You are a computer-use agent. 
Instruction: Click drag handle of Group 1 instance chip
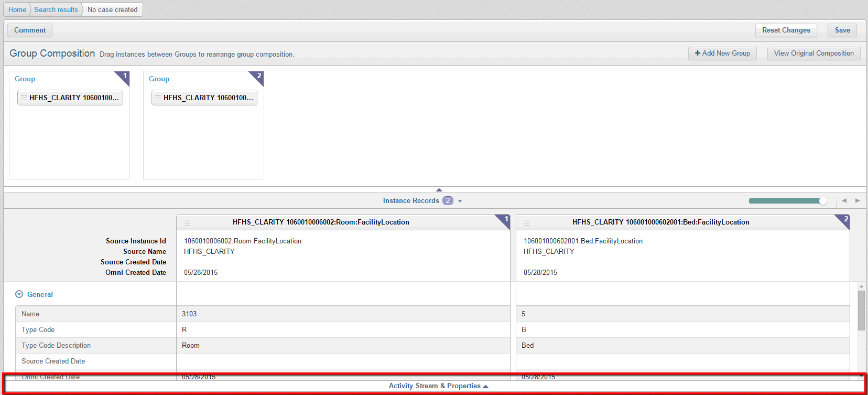pyautogui.click(x=24, y=98)
